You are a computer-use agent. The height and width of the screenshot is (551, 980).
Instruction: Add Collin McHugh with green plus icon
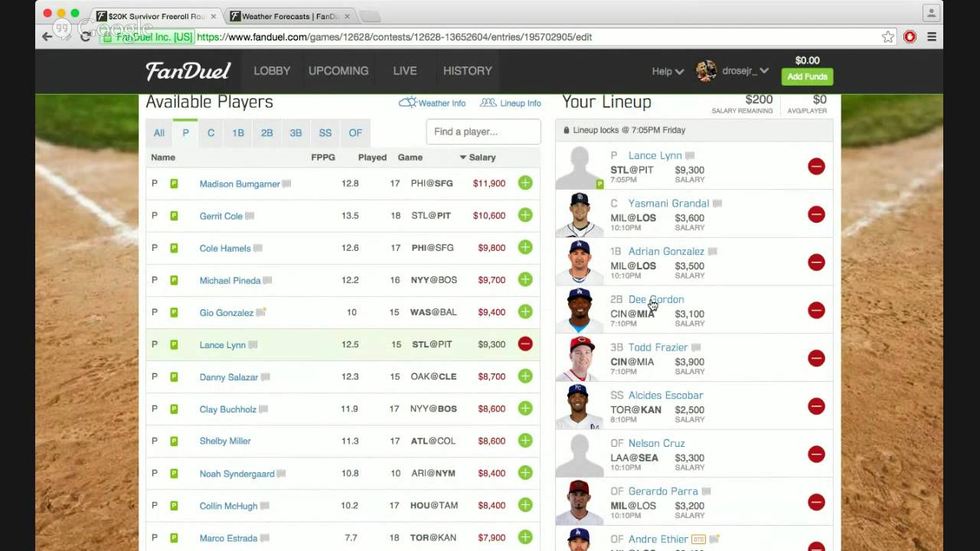[525, 504]
